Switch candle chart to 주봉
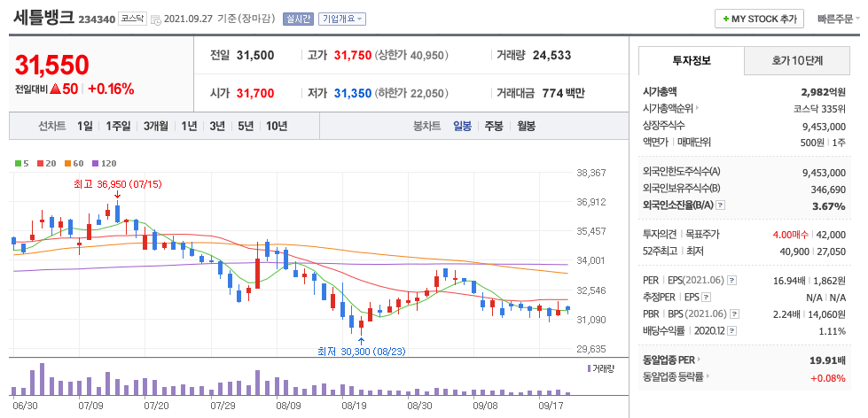 coord(494,127)
